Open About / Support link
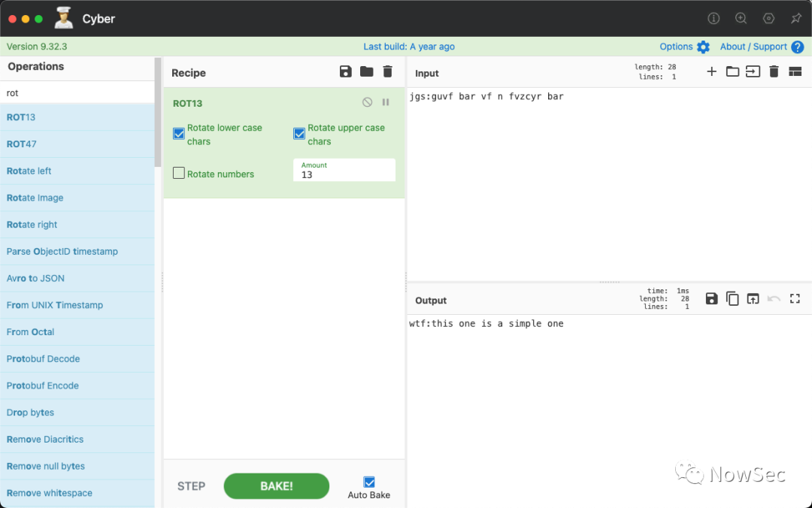812x508 pixels. tap(753, 47)
